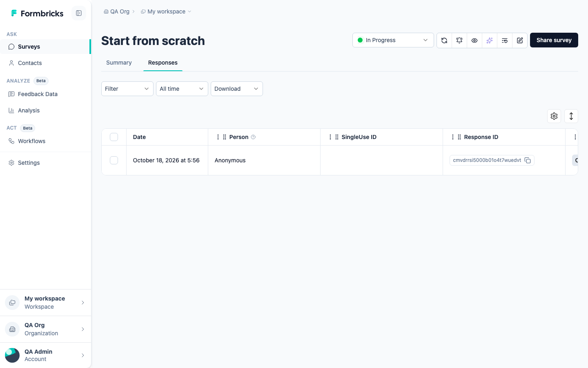Open the All time date range dropdown

[x=182, y=89]
